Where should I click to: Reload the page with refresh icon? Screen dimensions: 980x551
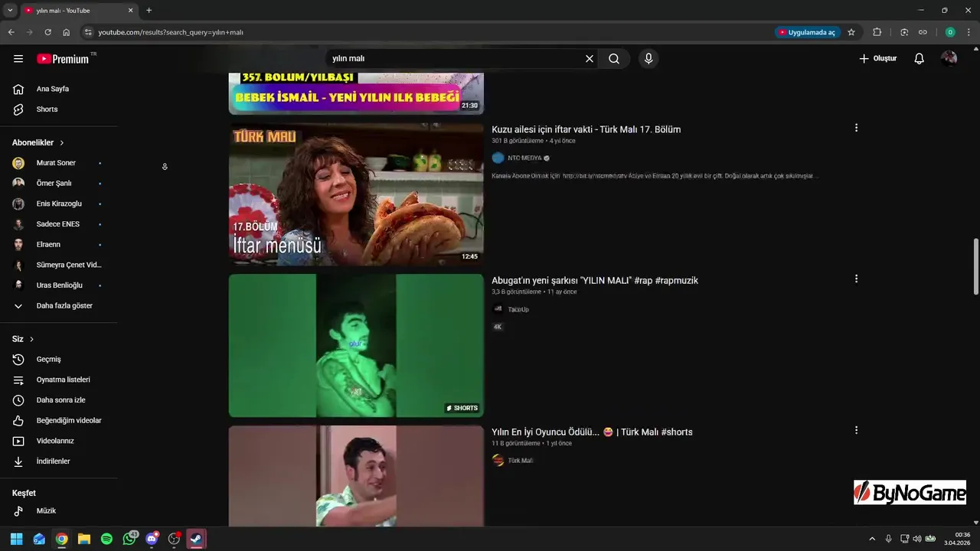coord(47,32)
